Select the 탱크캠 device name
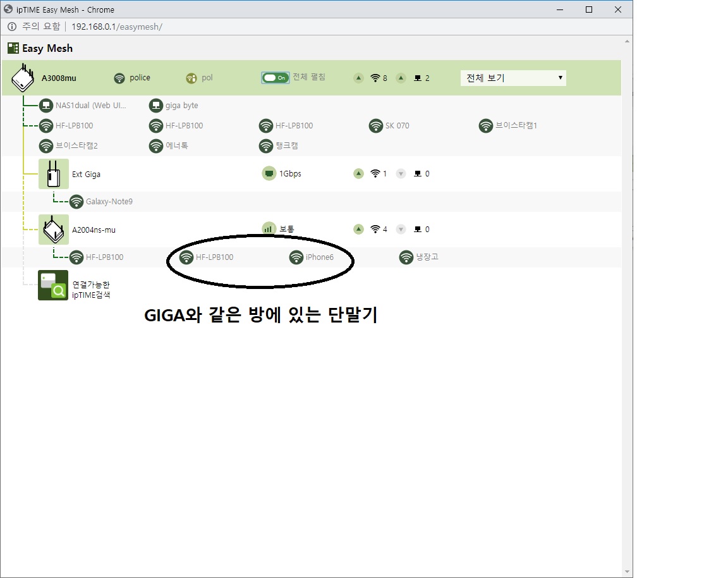The width and height of the screenshot is (728, 578). point(287,145)
